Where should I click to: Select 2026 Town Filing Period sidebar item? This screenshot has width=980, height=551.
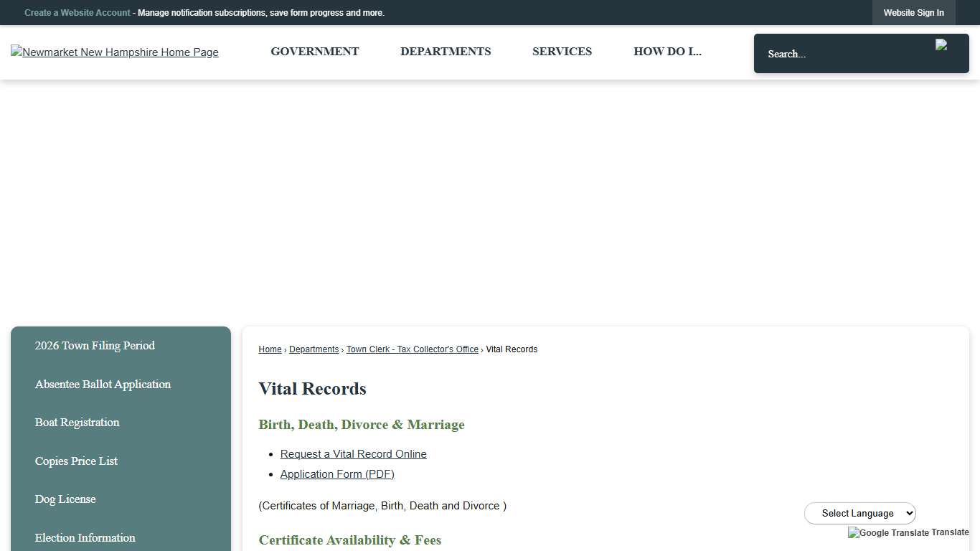(95, 346)
